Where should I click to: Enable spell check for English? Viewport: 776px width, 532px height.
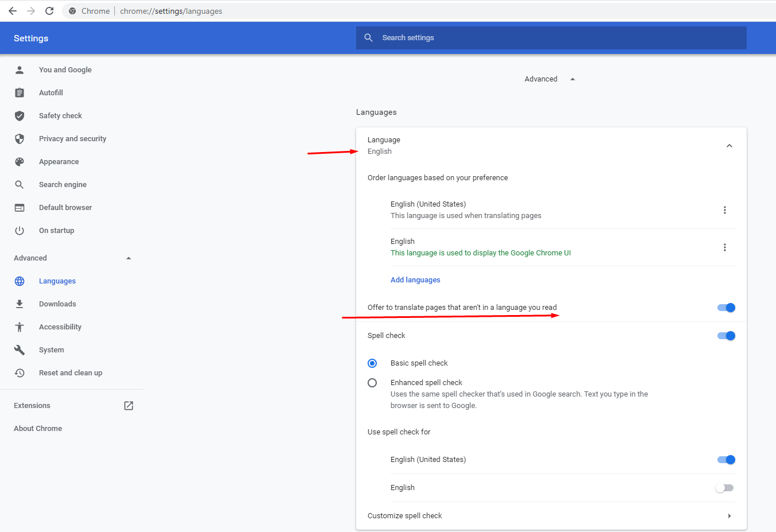[x=725, y=488]
